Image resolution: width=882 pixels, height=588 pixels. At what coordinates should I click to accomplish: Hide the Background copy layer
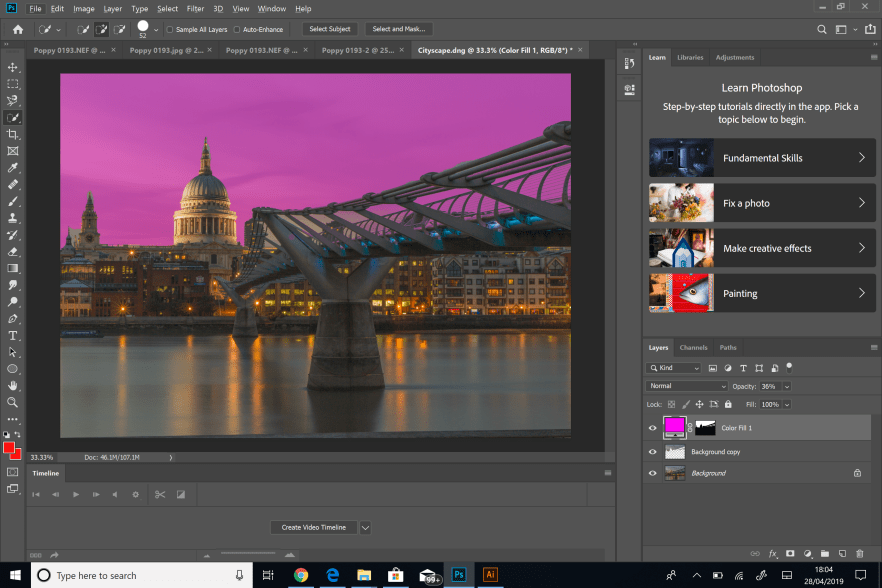click(x=653, y=452)
